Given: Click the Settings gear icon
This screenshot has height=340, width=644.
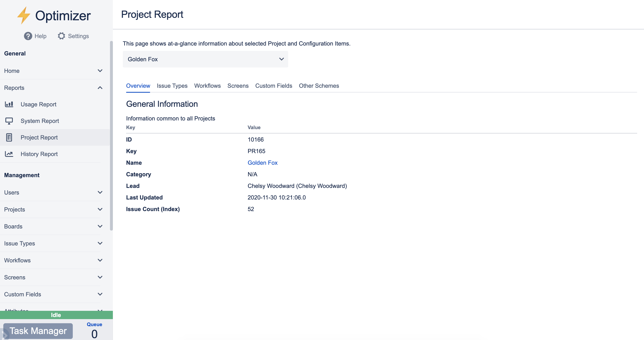Looking at the screenshot, I should click(x=61, y=36).
